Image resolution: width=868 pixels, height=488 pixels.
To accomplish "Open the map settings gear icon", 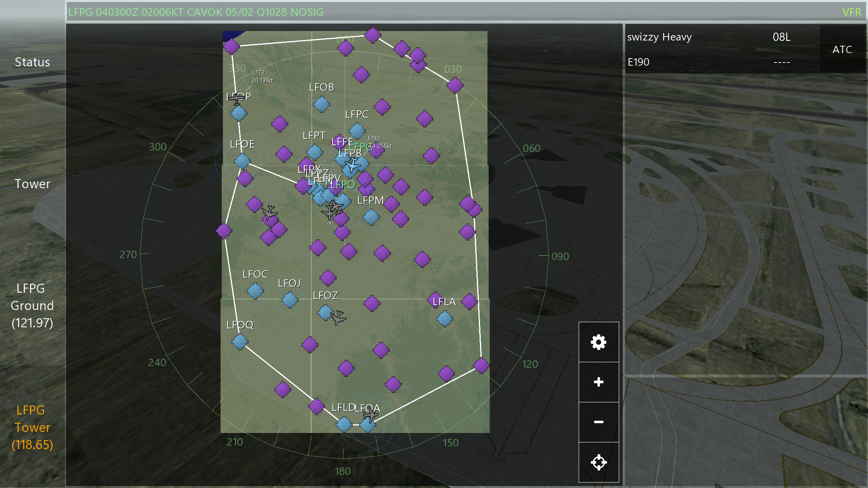I will click(598, 342).
